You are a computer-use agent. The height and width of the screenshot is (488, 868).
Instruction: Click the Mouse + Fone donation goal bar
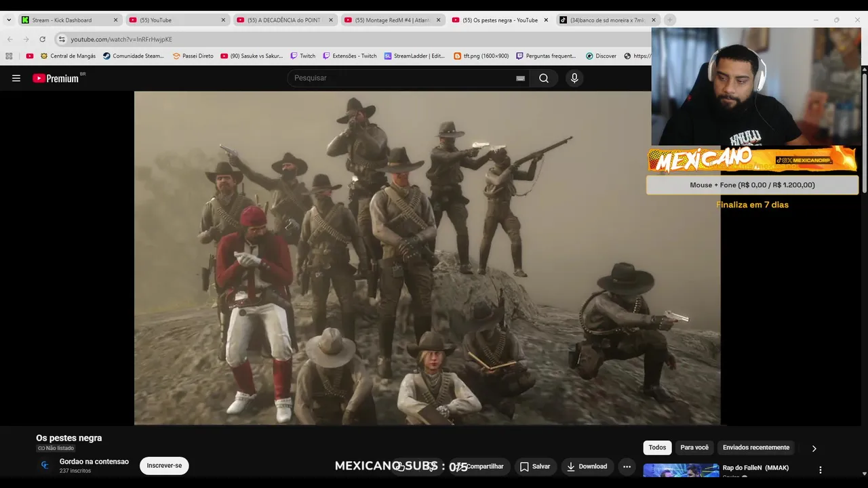point(752,185)
